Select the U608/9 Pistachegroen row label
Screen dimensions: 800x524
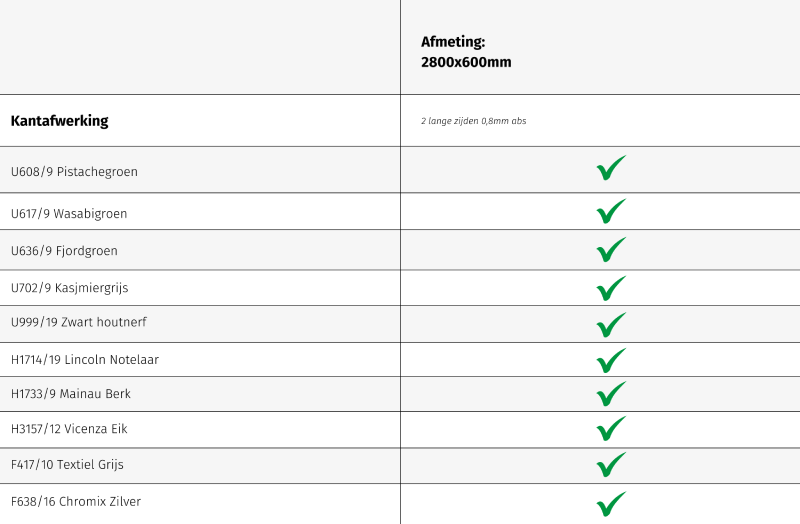[x=74, y=172]
